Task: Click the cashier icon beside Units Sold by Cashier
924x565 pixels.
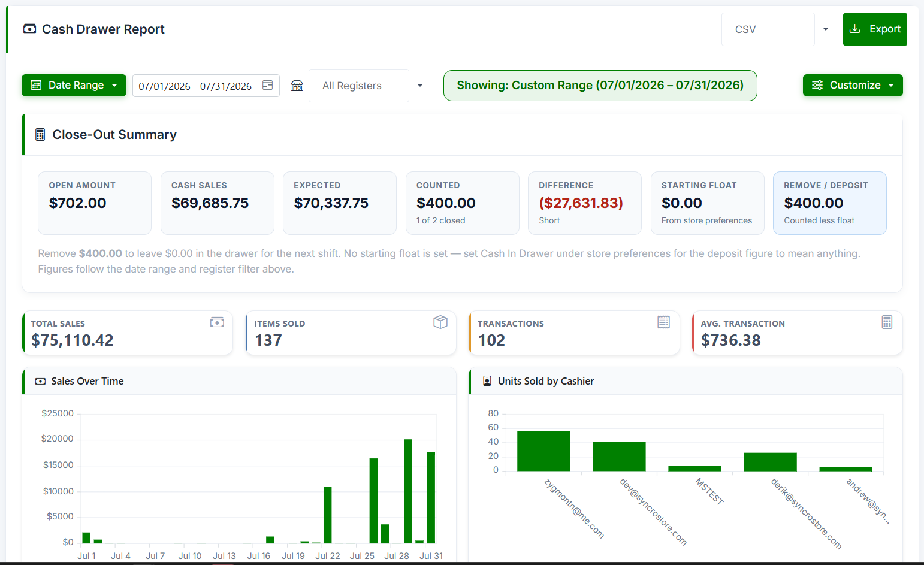Action: 487,381
